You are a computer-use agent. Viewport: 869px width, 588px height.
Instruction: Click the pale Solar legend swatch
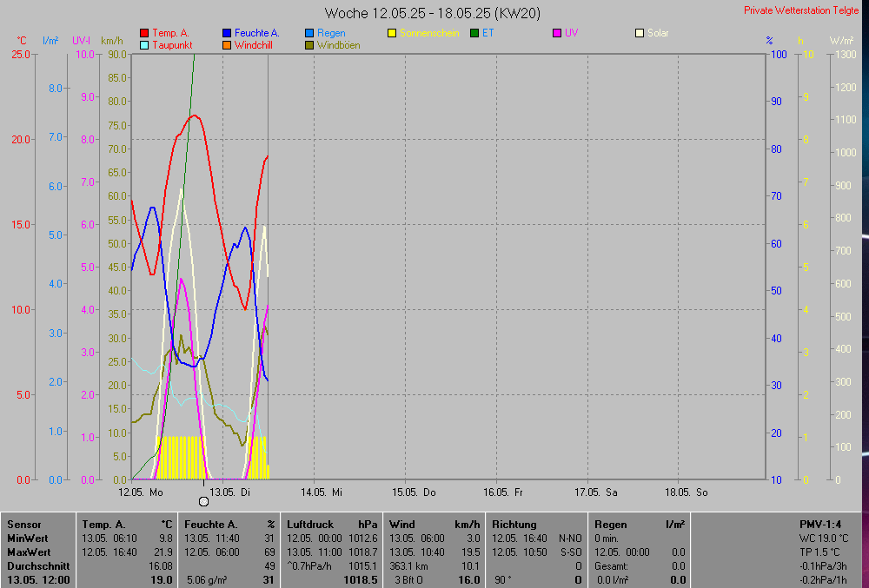click(640, 33)
